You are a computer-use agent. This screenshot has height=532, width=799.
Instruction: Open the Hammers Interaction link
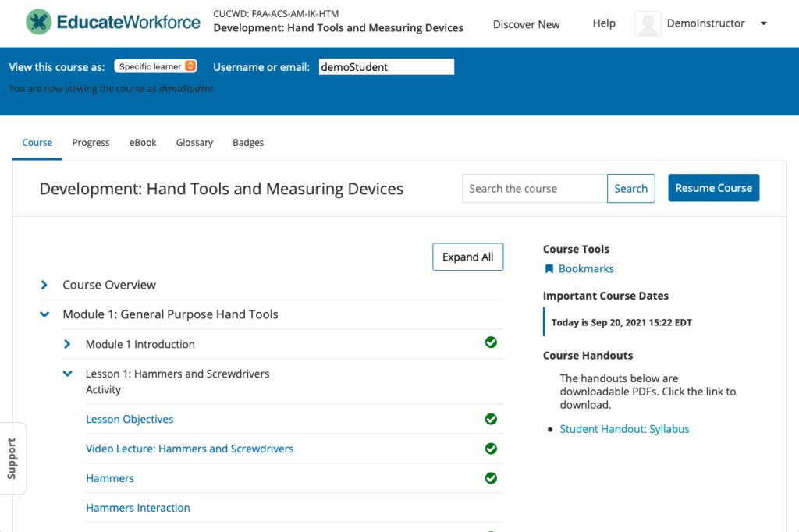(137, 508)
